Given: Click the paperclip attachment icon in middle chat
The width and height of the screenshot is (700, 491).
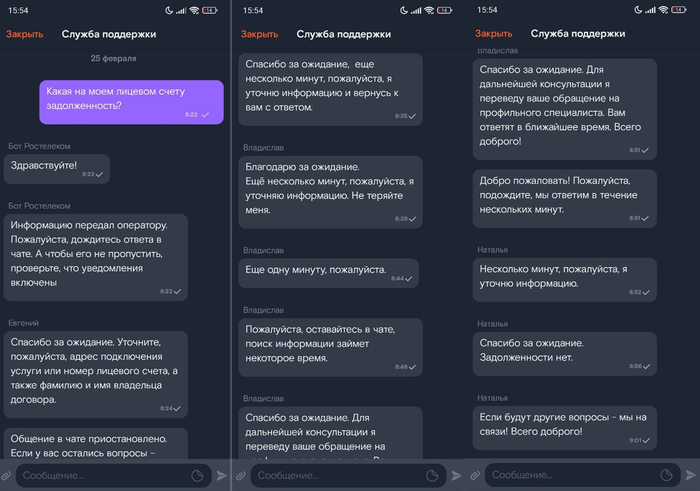Looking at the screenshot, I should click(x=241, y=476).
